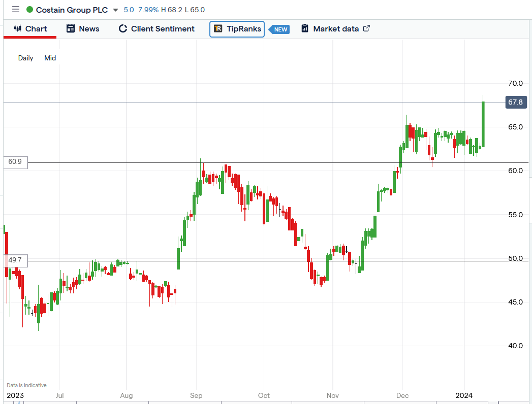Click the Data is indicative note
This screenshot has width=532, height=404.
pos(26,385)
